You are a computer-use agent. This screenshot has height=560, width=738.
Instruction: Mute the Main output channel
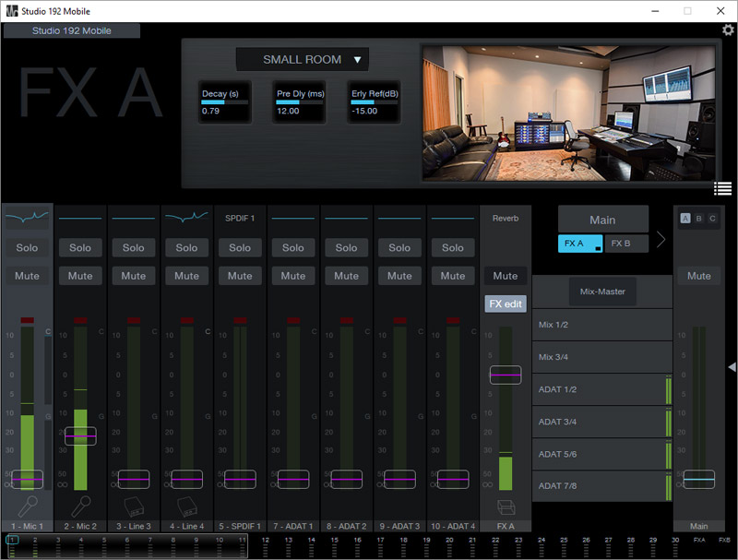pos(699,275)
